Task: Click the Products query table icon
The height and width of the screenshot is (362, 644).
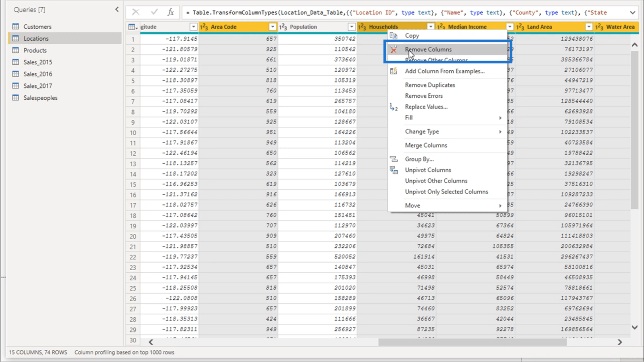Action: tap(16, 50)
